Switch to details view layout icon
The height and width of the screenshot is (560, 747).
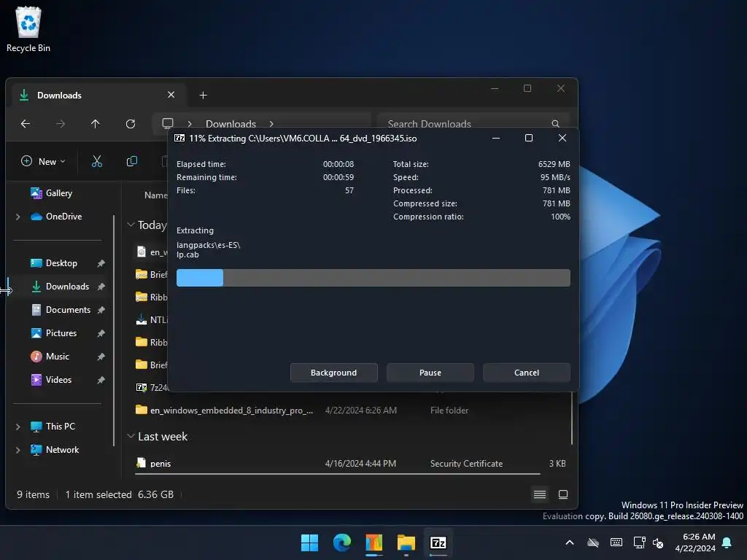click(x=540, y=494)
